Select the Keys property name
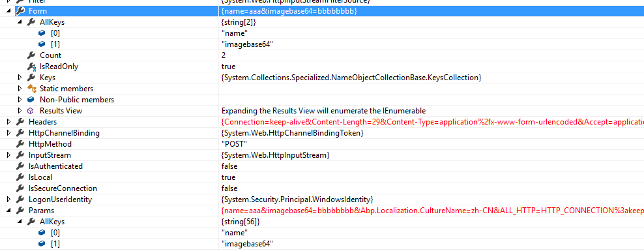 pyautogui.click(x=47, y=78)
